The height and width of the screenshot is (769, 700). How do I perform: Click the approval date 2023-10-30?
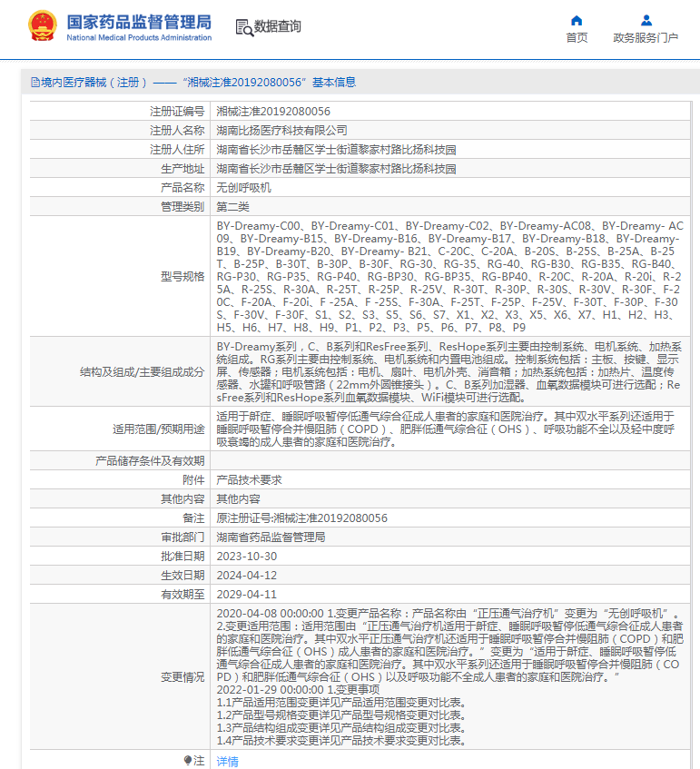click(242, 556)
